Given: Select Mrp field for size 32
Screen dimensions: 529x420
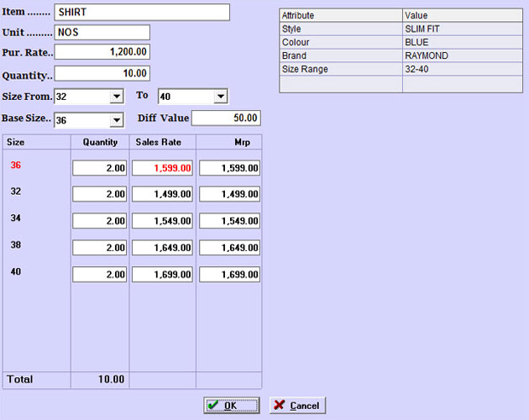Looking at the screenshot, I should [229, 195].
